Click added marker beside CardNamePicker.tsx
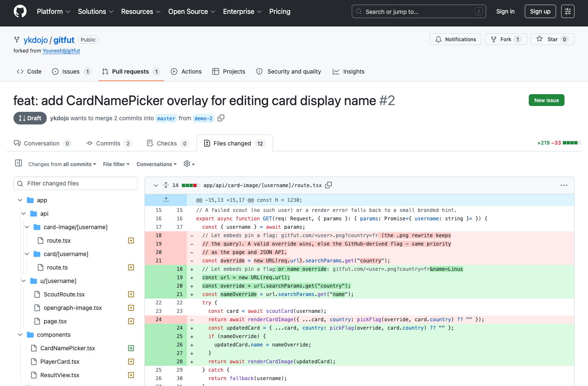 click(x=131, y=348)
